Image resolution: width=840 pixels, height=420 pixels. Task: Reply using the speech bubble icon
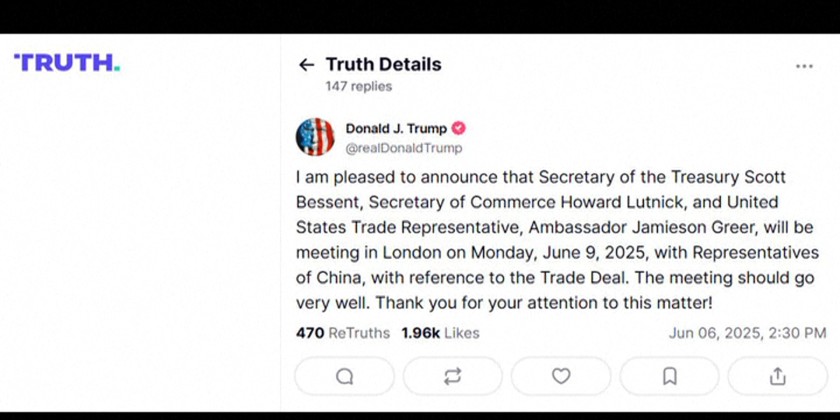click(345, 376)
